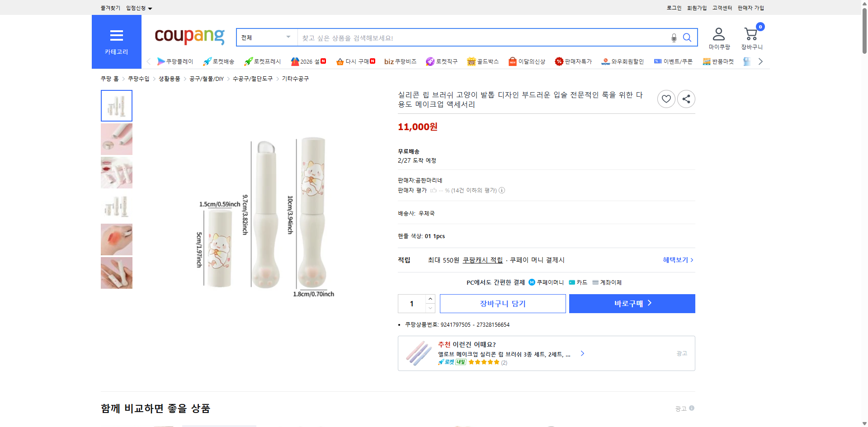Toggle the heart wishlist button
Image resolution: width=868 pixels, height=427 pixels.
coord(666,99)
